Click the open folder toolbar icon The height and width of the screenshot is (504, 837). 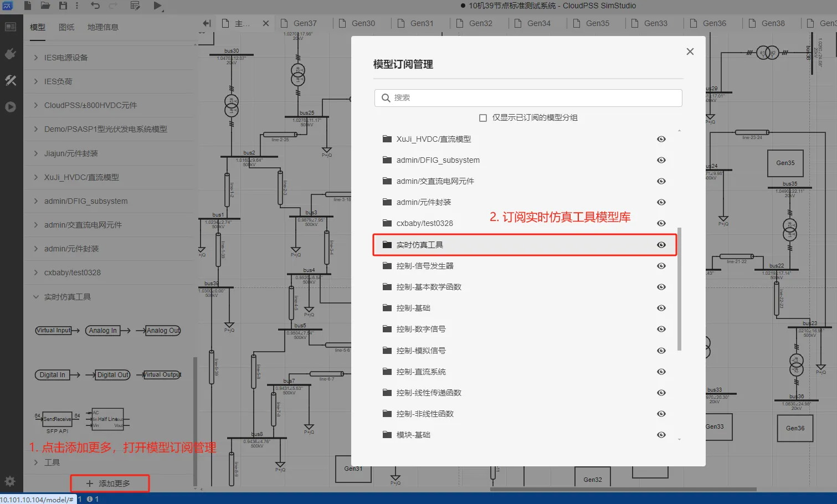pyautogui.click(x=45, y=6)
